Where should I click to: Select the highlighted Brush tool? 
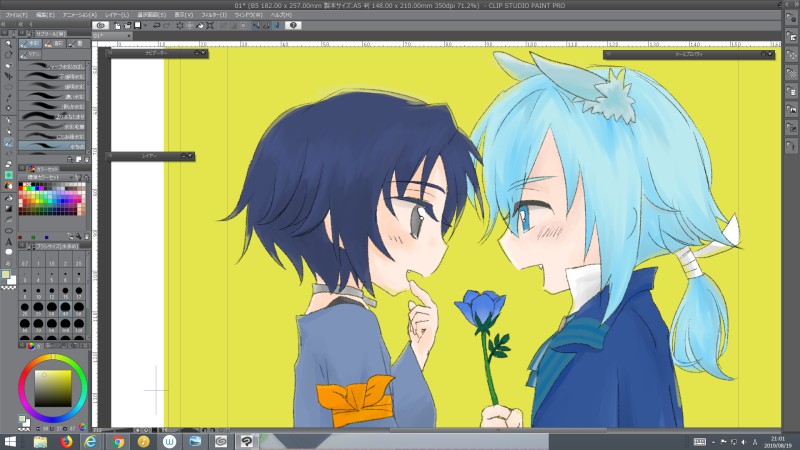(x=8, y=143)
